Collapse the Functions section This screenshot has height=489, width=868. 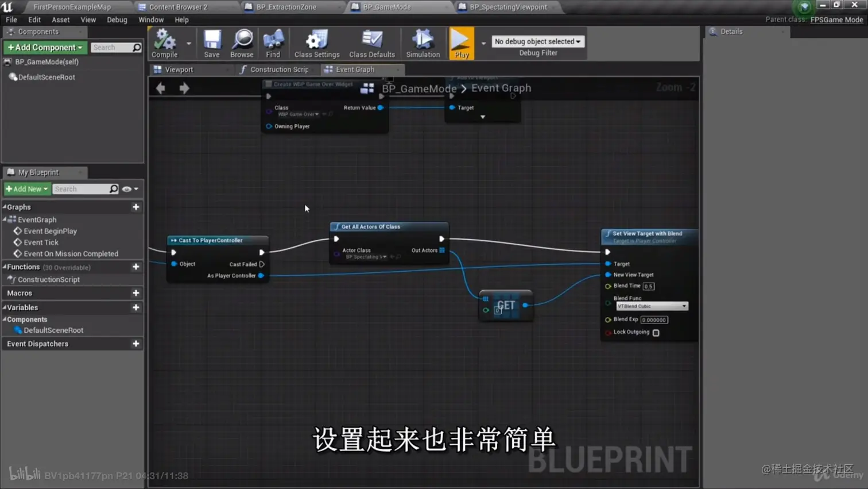(5, 267)
